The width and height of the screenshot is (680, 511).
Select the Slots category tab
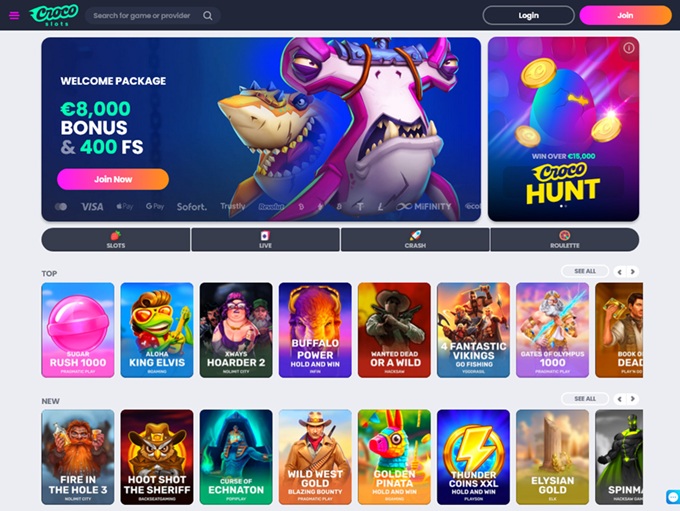tap(116, 239)
